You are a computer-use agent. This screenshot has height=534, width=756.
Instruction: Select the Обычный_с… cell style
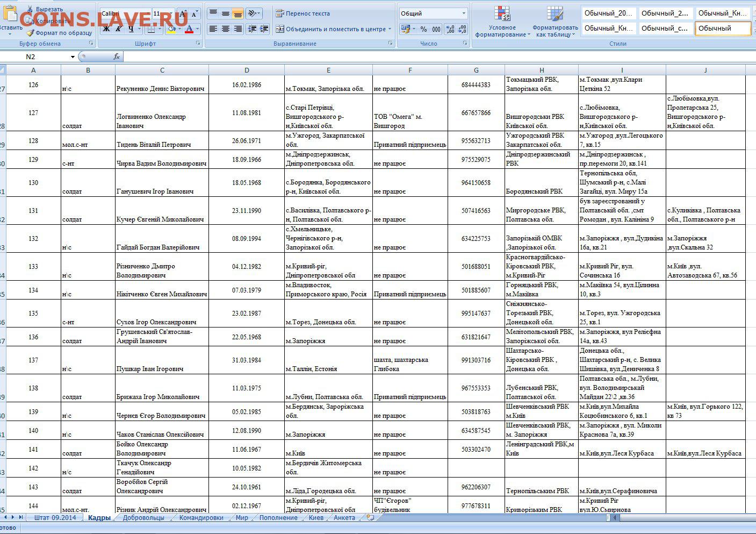pyautogui.click(x=665, y=28)
